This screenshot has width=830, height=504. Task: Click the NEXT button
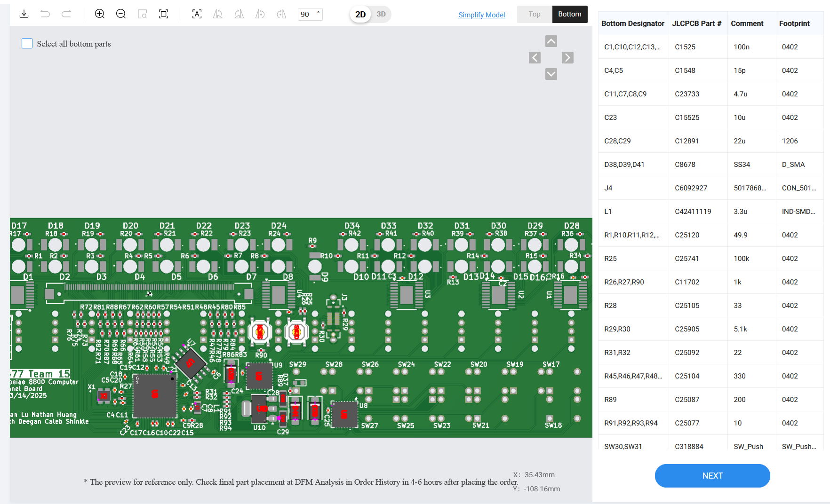(x=712, y=476)
